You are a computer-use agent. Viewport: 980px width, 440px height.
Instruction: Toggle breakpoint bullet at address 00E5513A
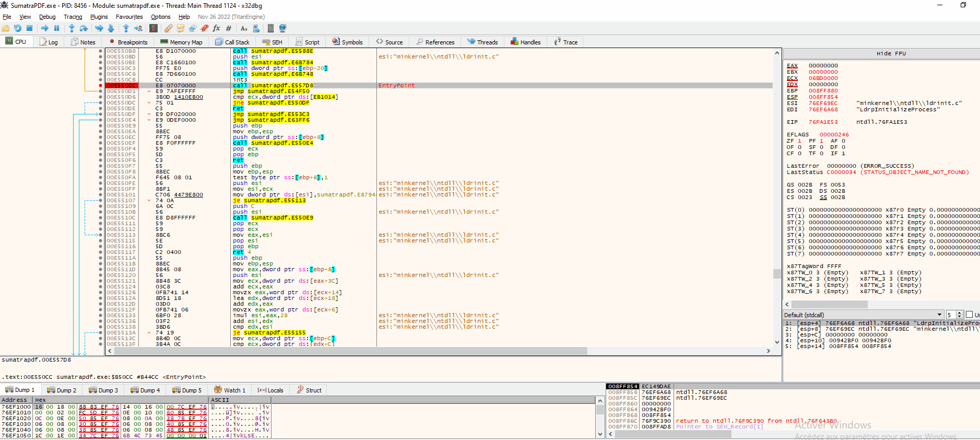100,332
